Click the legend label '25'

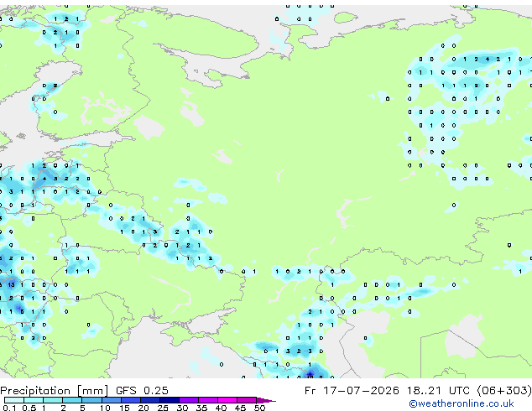pyautogui.click(x=163, y=408)
